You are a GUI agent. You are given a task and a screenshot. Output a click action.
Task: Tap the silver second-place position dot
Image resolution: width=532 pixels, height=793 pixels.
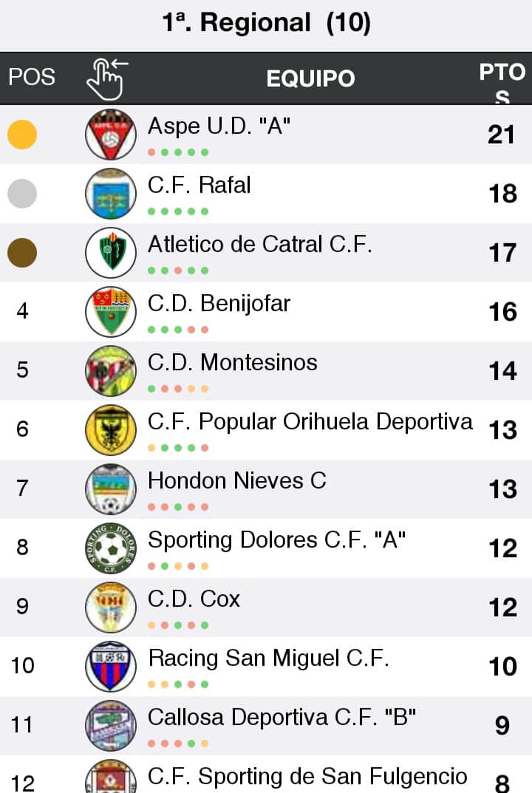pos(22,194)
